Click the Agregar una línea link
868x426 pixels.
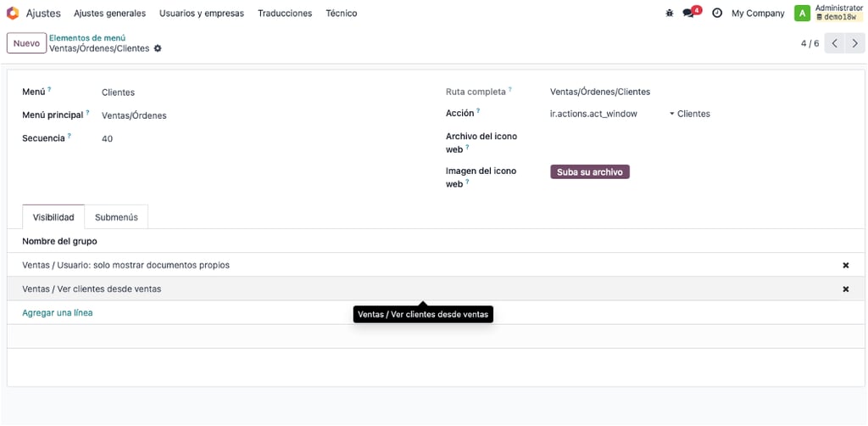tap(58, 313)
